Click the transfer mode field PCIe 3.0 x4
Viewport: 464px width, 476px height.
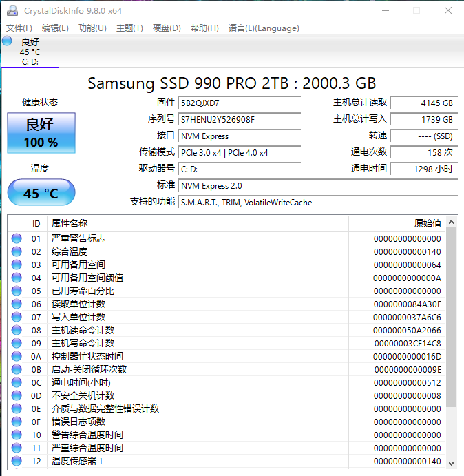pyautogui.click(x=239, y=153)
